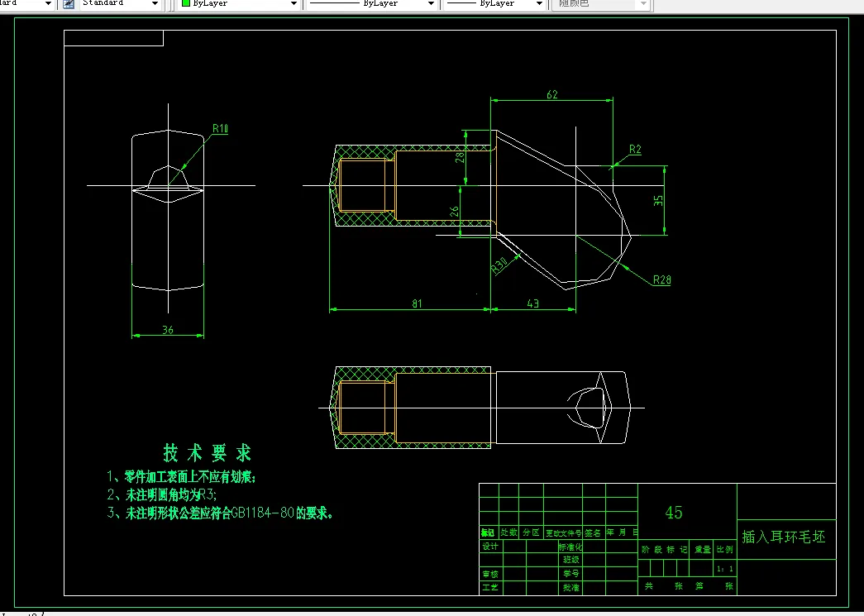Click the 班级 cell in title block
Viewport: 864px width, 616px height.
point(570,560)
